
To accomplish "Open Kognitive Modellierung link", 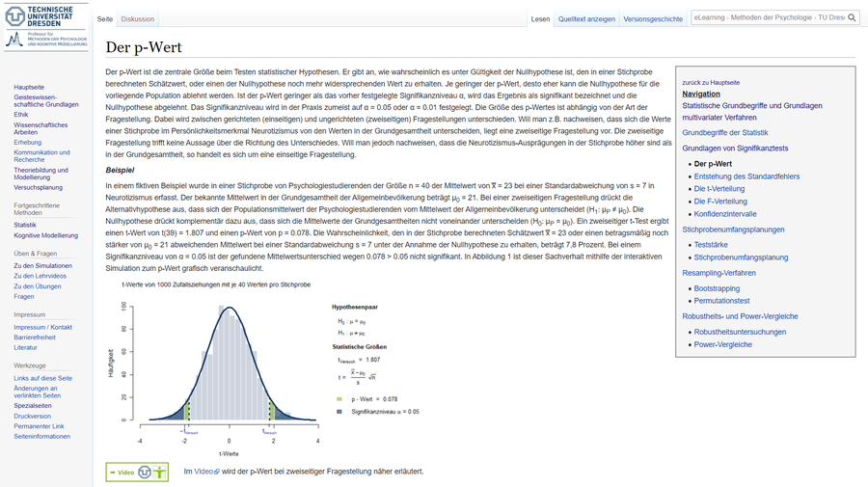I will 46,235.
